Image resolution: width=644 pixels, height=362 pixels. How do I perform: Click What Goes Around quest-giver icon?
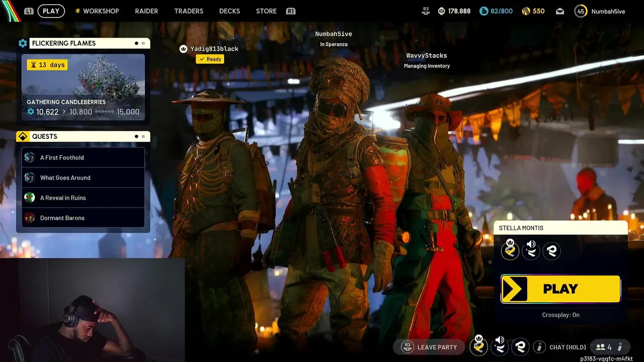click(30, 177)
